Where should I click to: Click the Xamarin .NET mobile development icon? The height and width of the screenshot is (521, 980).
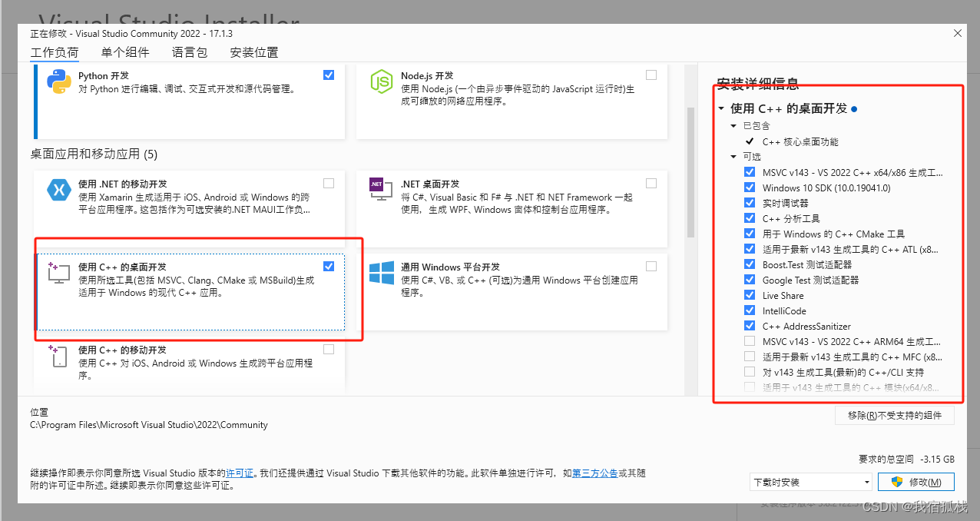(59, 189)
